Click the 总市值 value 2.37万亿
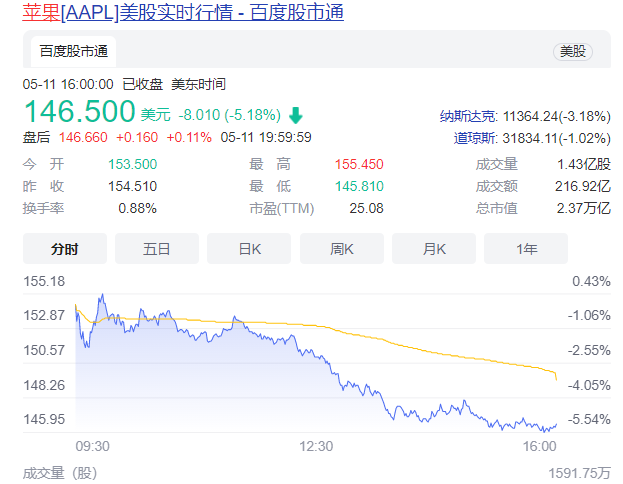The height and width of the screenshot is (484, 623). pyautogui.click(x=584, y=208)
